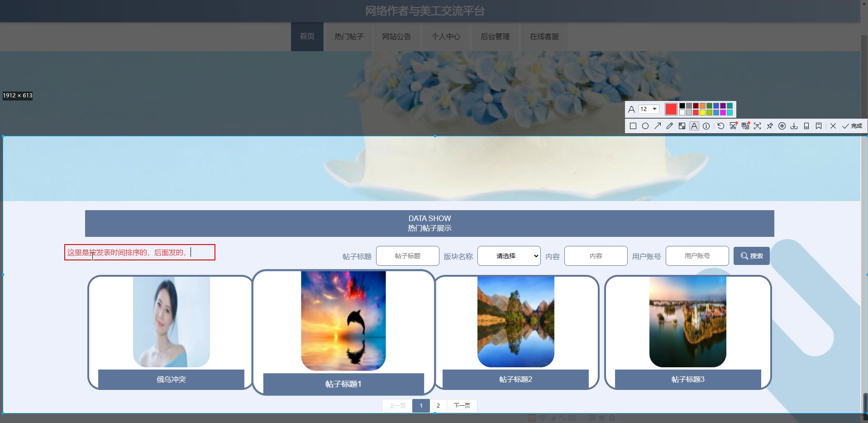Image resolution: width=868 pixels, height=423 pixels.
Task: Send the screenshot to phone
Action: tap(806, 126)
